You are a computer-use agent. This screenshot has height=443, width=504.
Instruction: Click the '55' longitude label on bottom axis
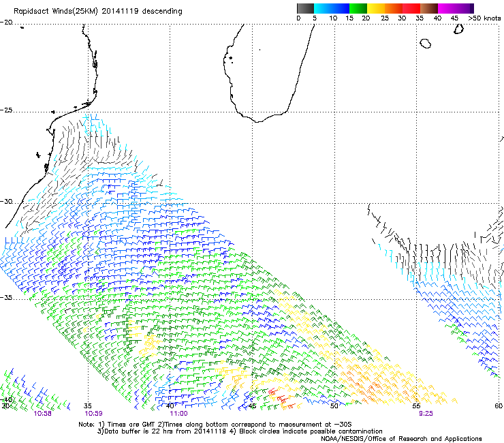click(416, 406)
